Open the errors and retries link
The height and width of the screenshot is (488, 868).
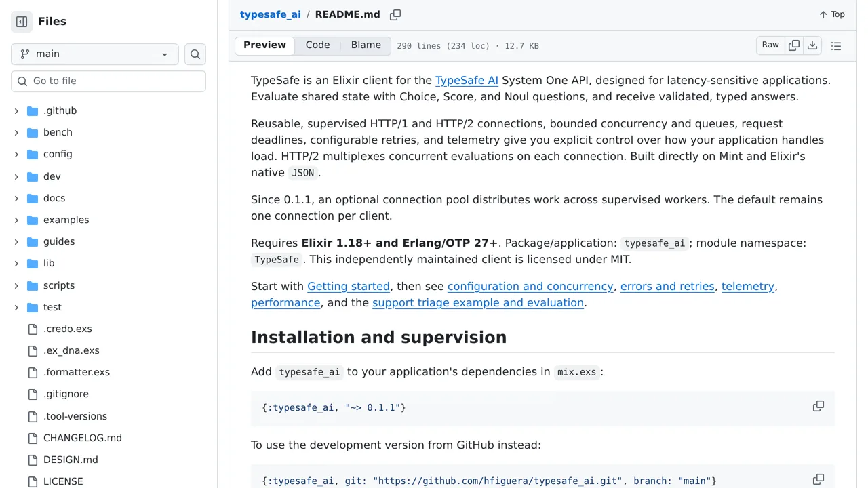click(667, 286)
